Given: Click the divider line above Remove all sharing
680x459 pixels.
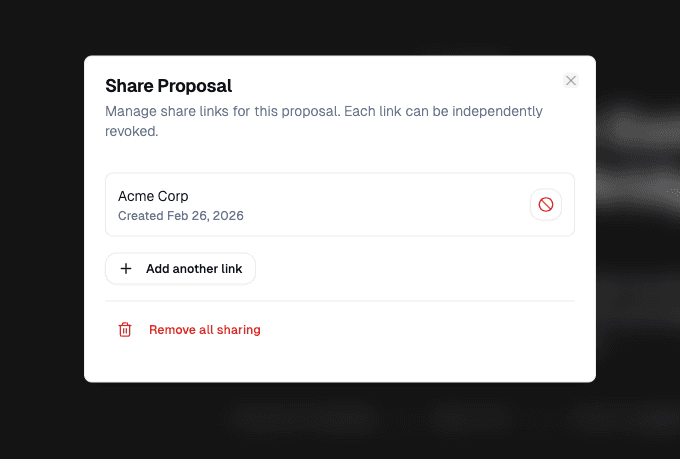Looking at the screenshot, I should pyautogui.click(x=340, y=300).
